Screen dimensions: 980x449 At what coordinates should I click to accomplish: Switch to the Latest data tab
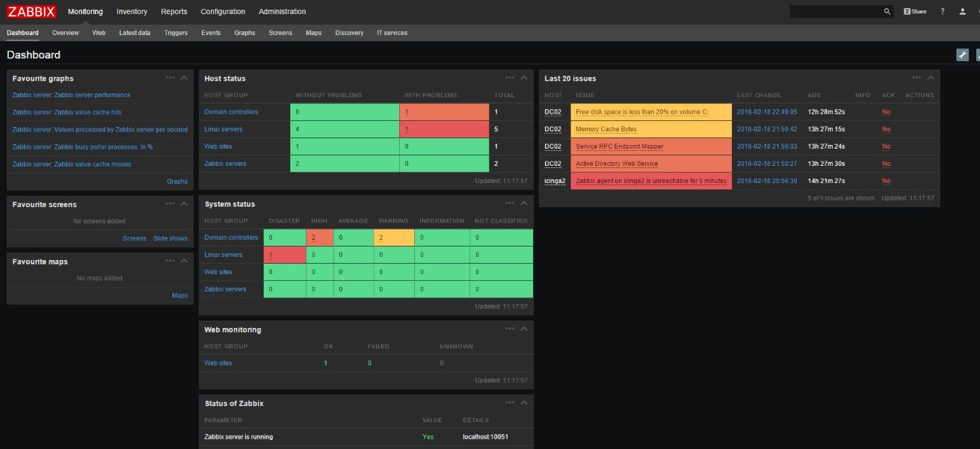(x=135, y=33)
